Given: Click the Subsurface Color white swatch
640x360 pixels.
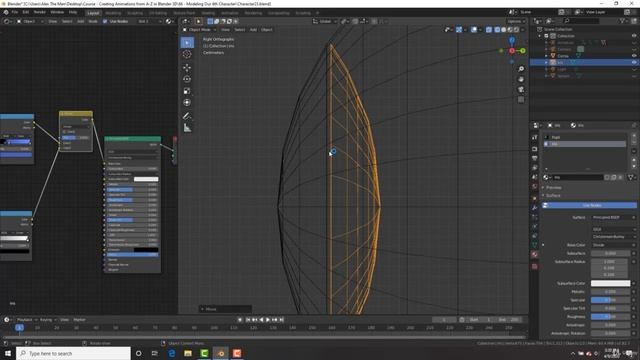Looking at the screenshot, I should coord(610,283).
